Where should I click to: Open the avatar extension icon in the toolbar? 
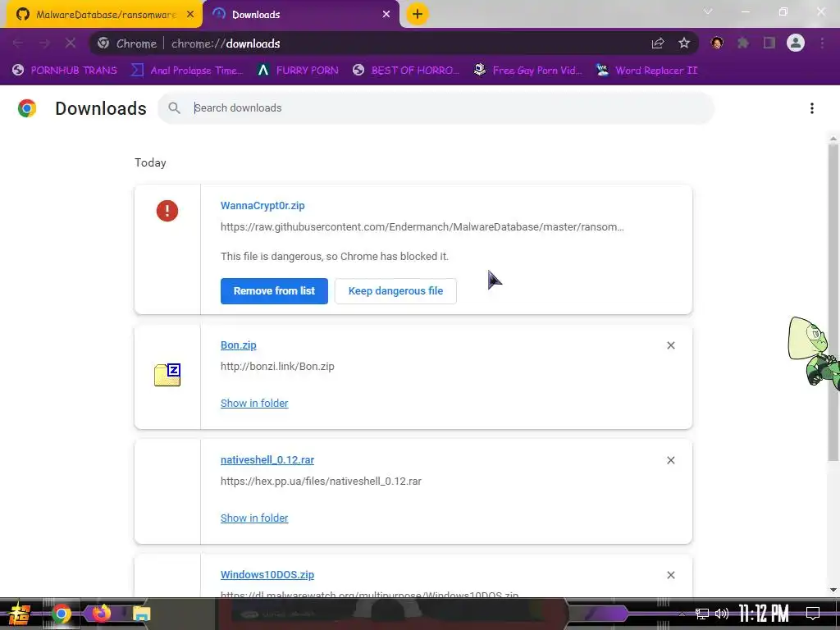(717, 43)
